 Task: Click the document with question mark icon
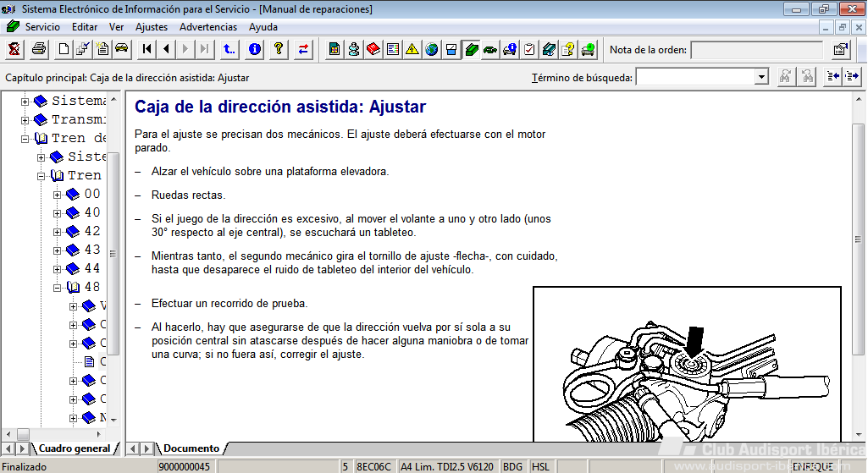point(568,50)
